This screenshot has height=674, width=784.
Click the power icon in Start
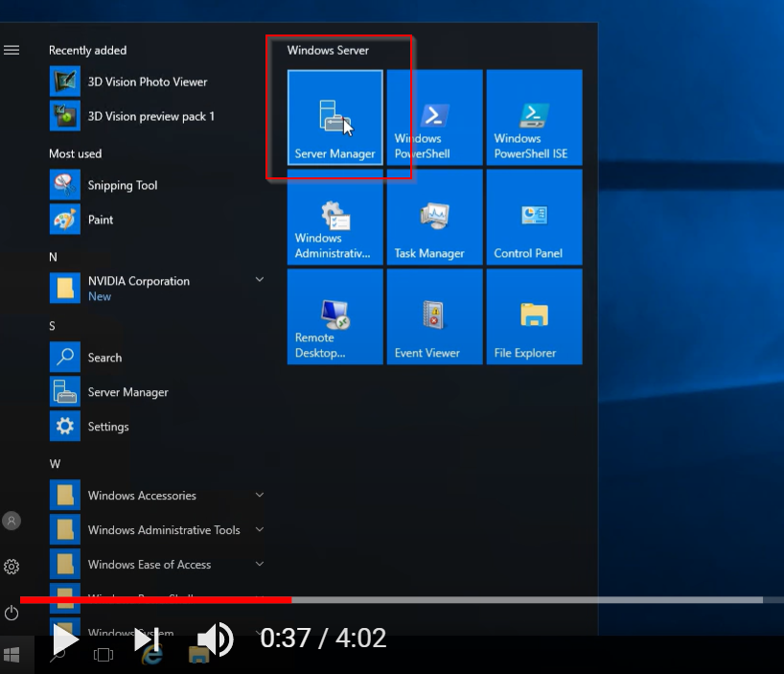pyautogui.click(x=12, y=613)
